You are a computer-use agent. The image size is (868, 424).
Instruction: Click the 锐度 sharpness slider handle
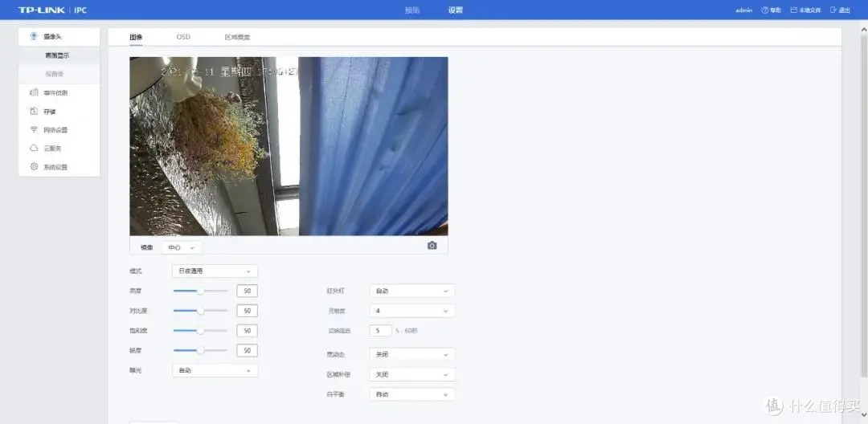point(200,350)
